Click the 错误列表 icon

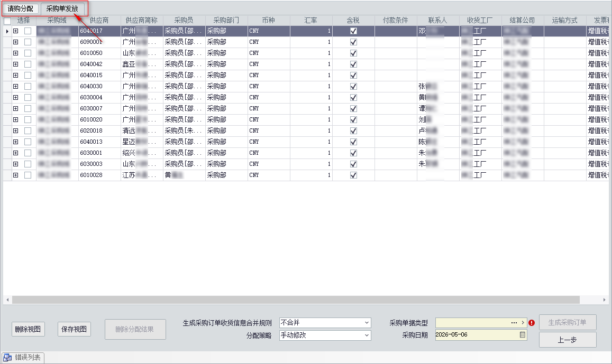8,357
